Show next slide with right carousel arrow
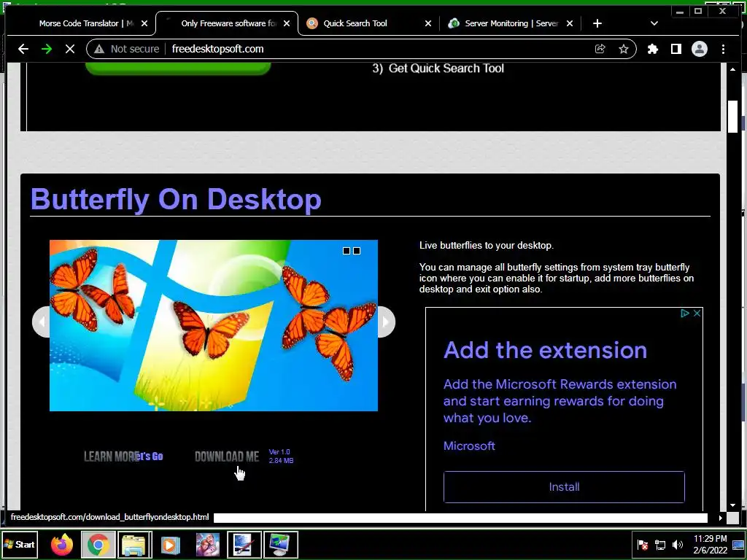The height and width of the screenshot is (560, 747). pyautogui.click(x=387, y=322)
